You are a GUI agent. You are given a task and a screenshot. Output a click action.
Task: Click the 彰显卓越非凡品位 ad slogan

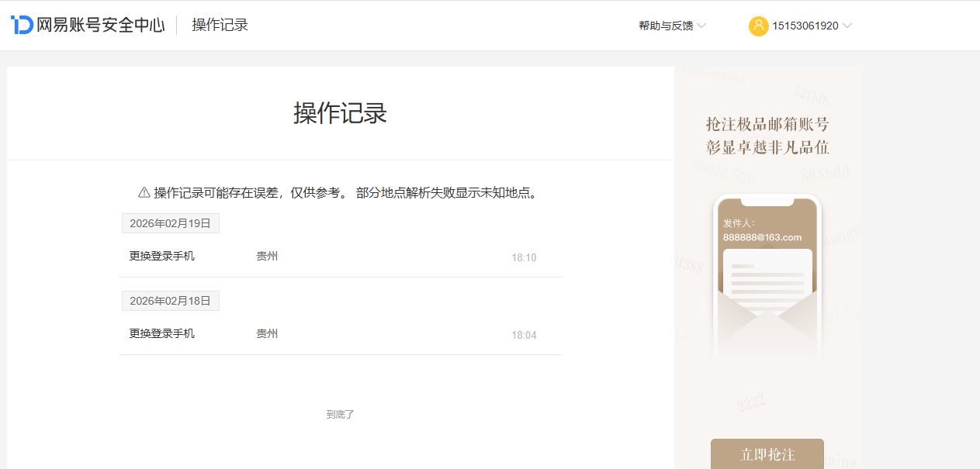[x=767, y=148]
